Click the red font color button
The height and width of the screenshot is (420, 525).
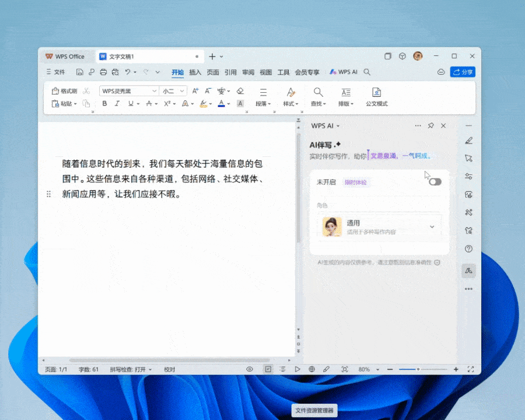pos(221,103)
